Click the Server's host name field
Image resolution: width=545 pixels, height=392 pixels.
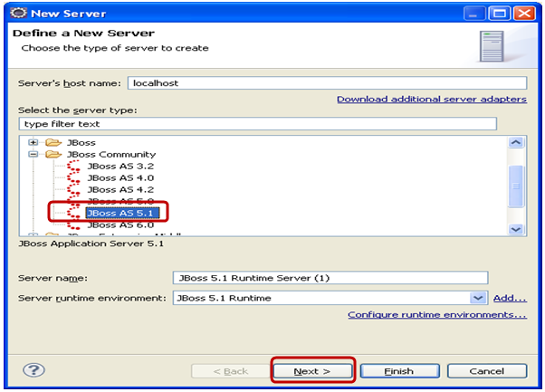pyautogui.click(x=327, y=83)
